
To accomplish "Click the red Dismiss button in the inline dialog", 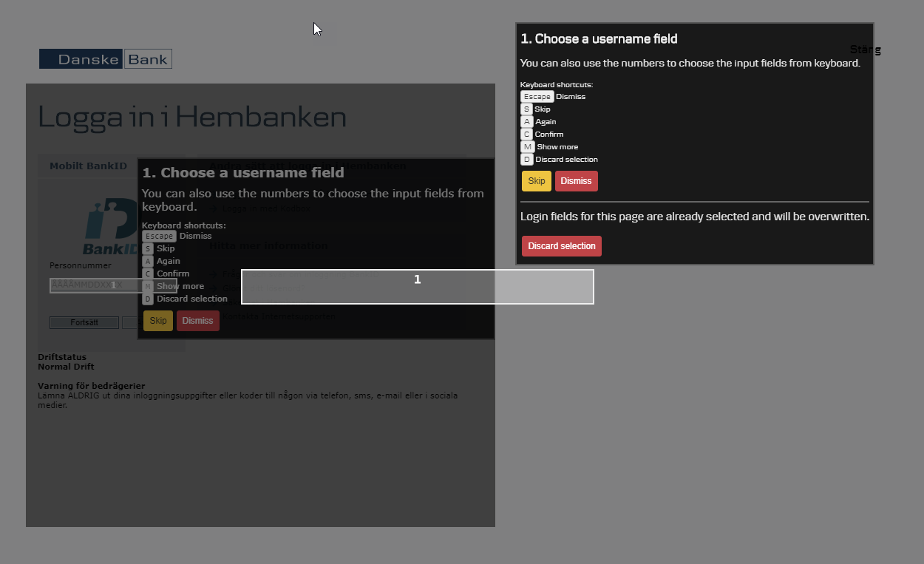I will 197,320.
